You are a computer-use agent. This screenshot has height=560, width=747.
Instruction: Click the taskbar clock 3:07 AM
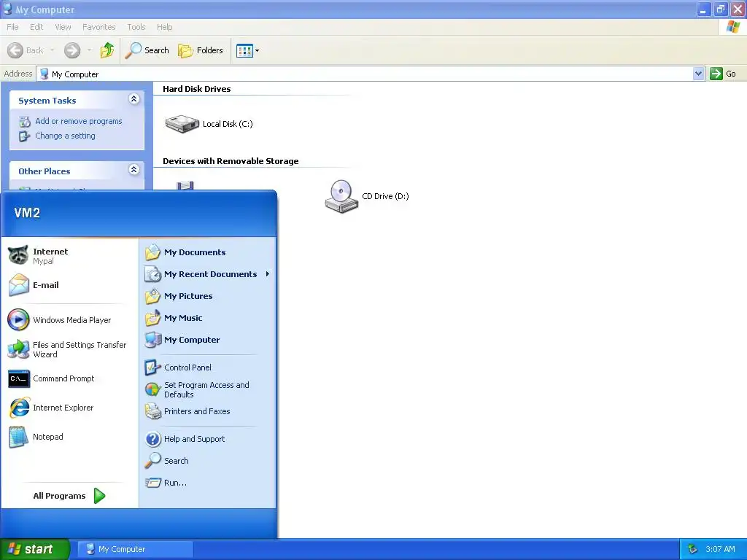[720, 549]
